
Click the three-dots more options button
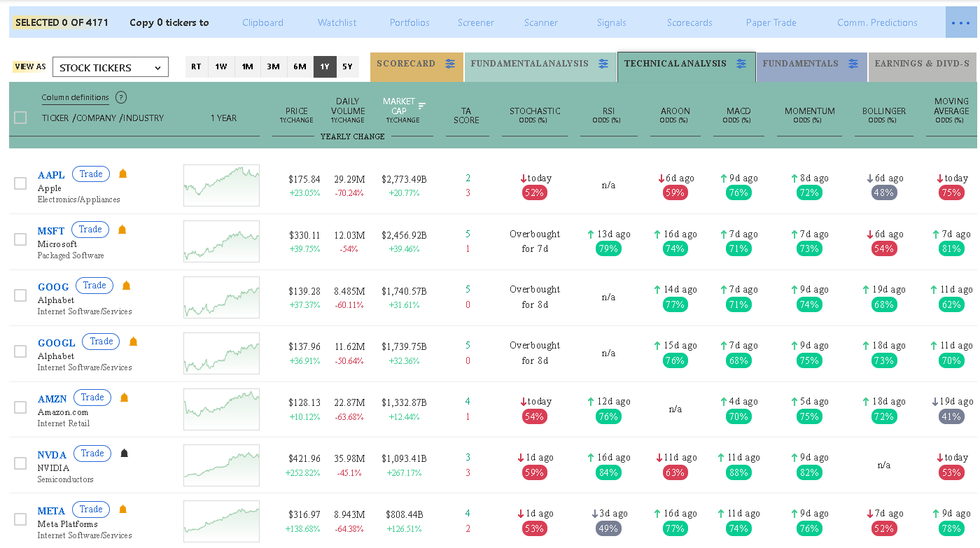(x=960, y=22)
